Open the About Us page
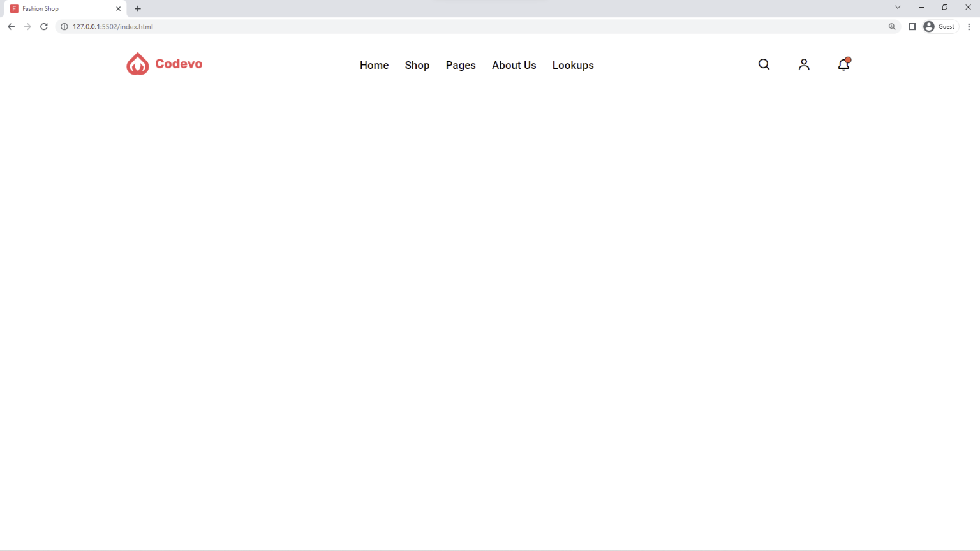The image size is (980, 551). (514, 65)
